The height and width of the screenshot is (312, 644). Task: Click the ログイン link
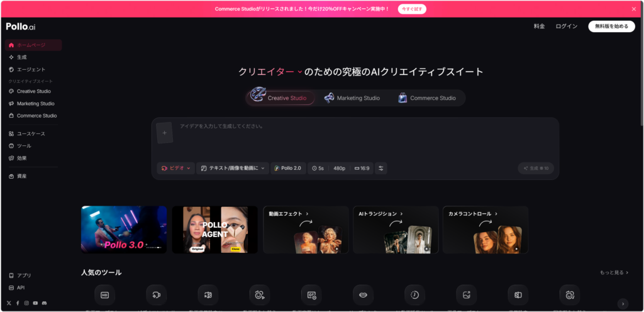click(567, 26)
